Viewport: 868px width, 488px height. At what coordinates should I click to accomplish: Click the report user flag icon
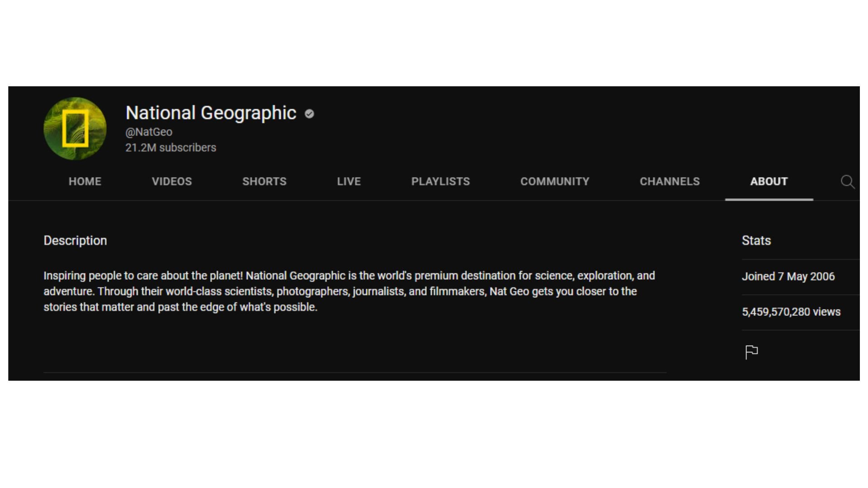[x=751, y=352]
